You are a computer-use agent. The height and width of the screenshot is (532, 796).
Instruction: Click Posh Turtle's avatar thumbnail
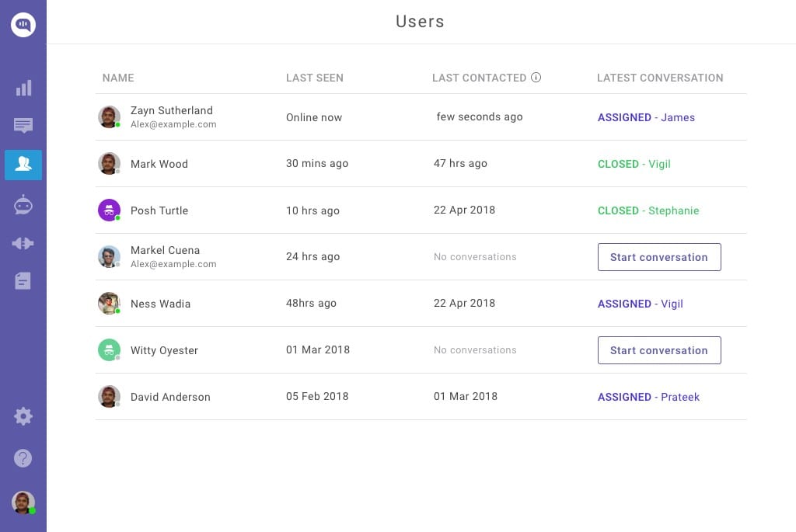point(109,210)
